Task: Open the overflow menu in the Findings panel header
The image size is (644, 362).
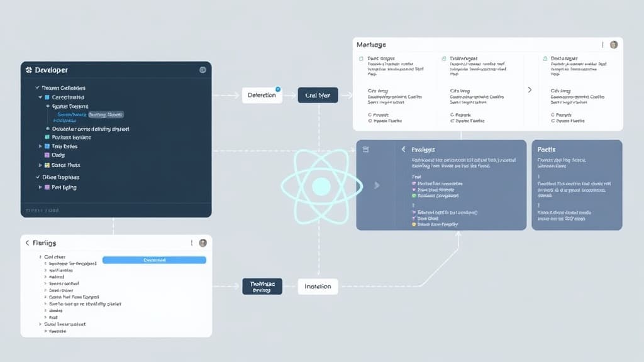Action: point(192,243)
